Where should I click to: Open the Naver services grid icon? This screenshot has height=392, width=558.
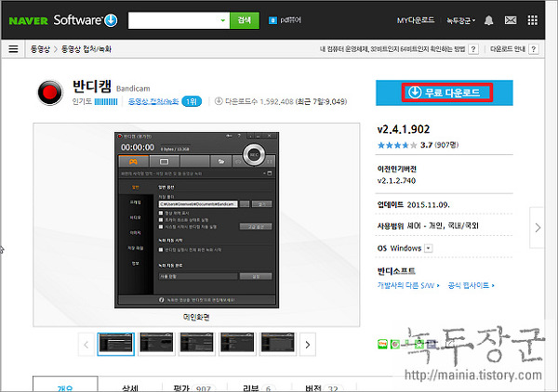[x=533, y=20]
